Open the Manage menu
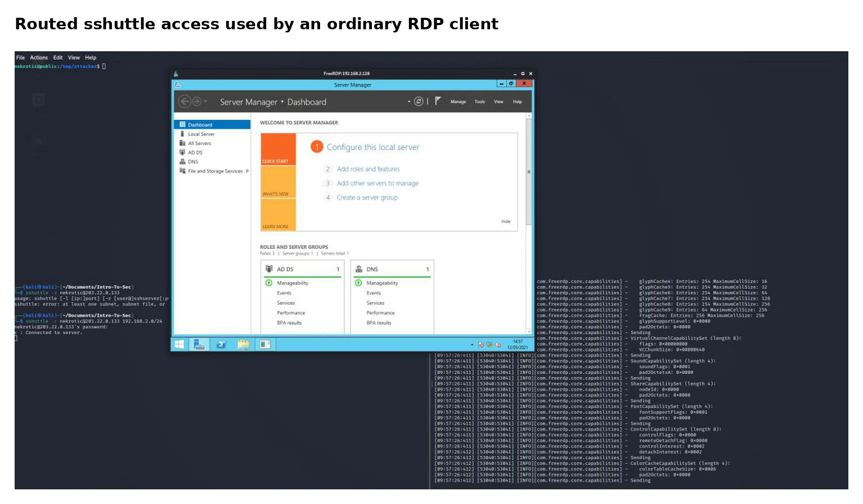Image resolution: width=863 pixels, height=504 pixels. pos(458,102)
